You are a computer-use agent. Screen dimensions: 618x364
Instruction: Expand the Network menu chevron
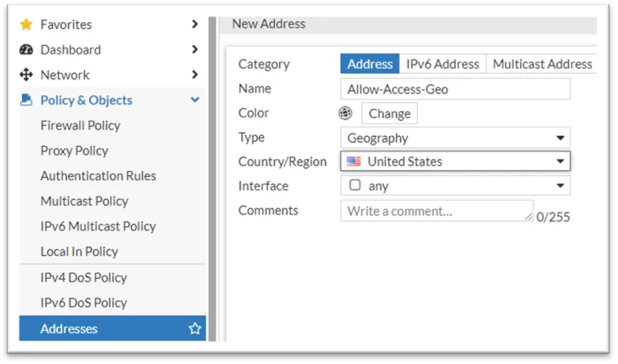pos(195,74)
